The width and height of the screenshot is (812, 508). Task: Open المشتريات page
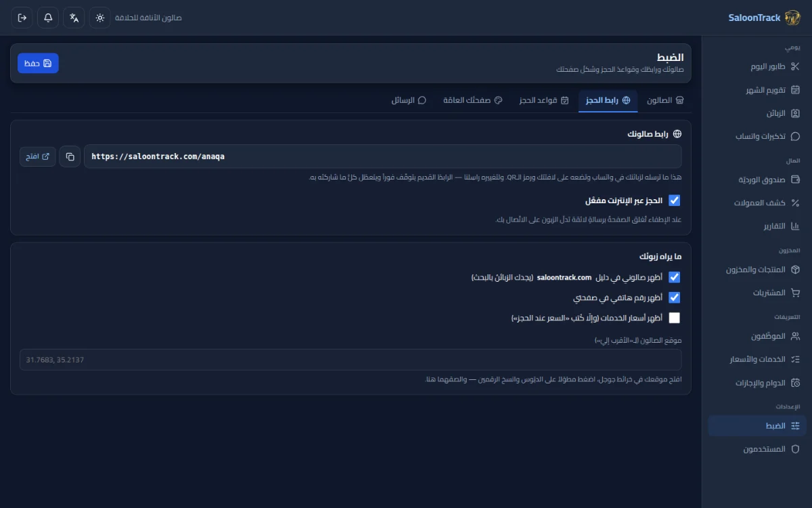[x=757, y=293]
